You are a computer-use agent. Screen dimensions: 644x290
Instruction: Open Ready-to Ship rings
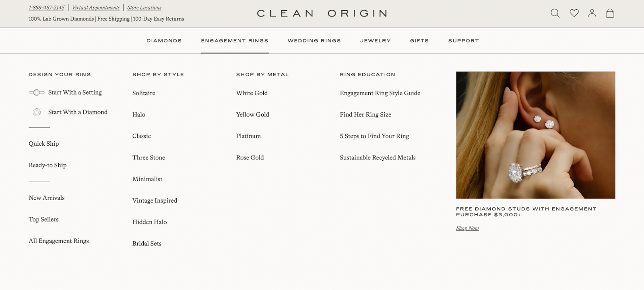click(47, 165)
